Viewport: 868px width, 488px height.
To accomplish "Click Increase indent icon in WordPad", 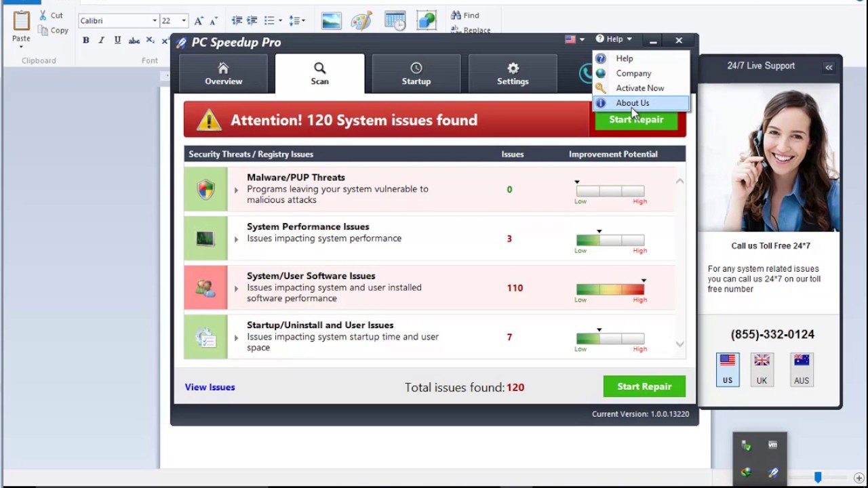I will 252,20.
